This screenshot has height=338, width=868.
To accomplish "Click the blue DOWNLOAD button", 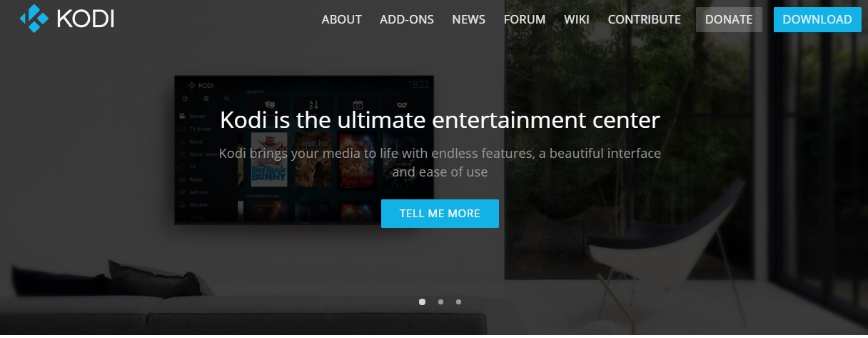I will coord(817,19).
